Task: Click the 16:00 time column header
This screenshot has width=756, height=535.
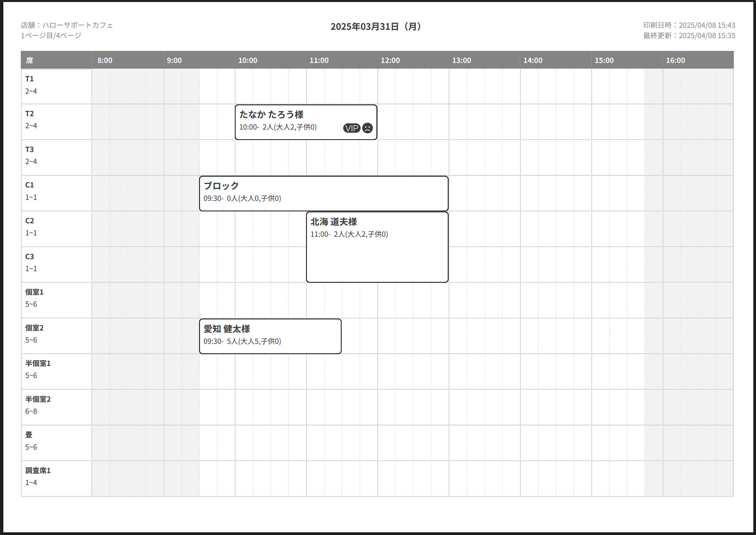Action: tap(675, 61)
